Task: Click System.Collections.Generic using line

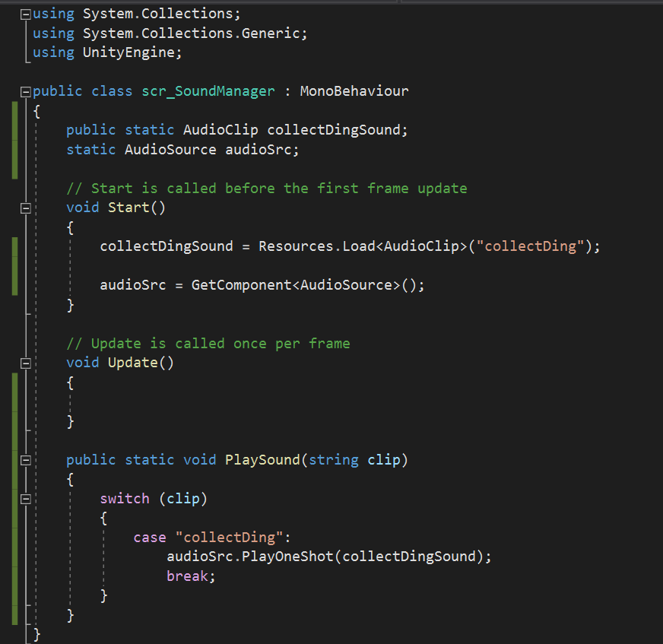Action: click(x=194, y=33)
